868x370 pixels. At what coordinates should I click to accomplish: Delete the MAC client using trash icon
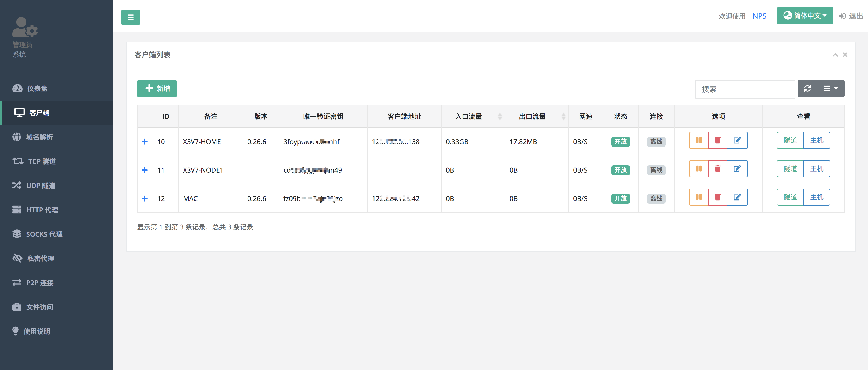pyautogui.click(x=718, y=197)
